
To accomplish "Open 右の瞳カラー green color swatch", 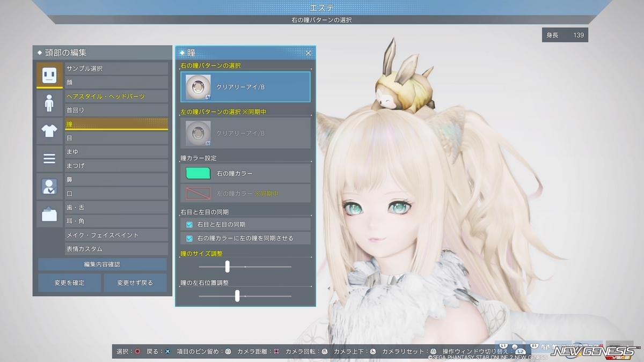I will [197, 174].
